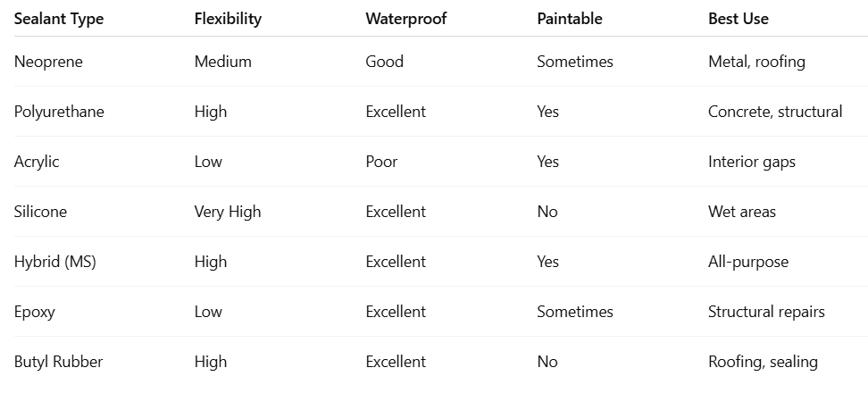Image resolution: width=868 pixels, height=393 pixels.
Task: Click the Paintable column header
Action: click(x=570, y=18)
